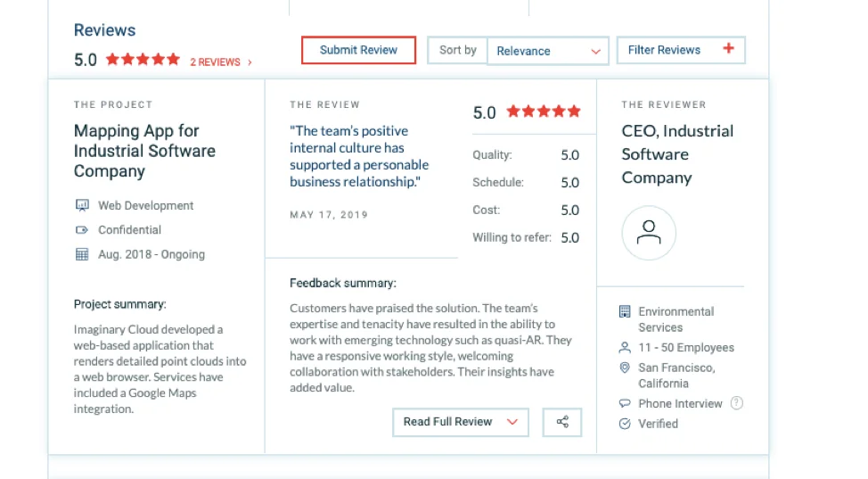Click THE PROJECT column header

coord(113,104)
